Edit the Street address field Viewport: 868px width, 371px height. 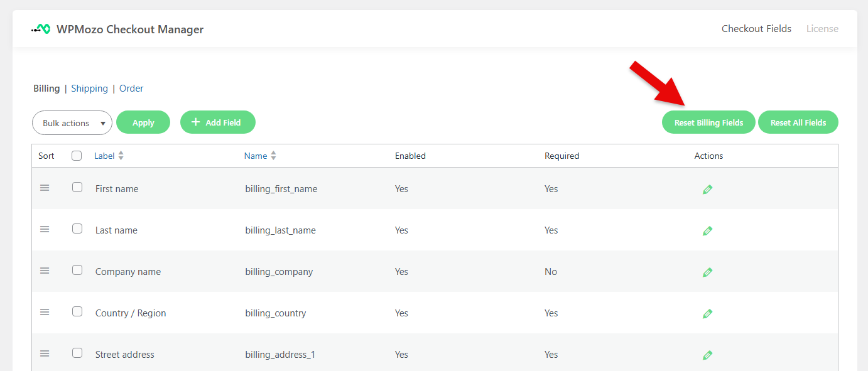click(707, 355)
